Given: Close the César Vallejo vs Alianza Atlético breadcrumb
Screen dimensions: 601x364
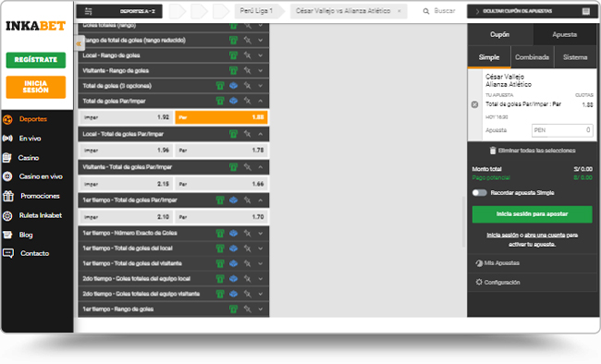Looking at the screenshot, I should tap(399, 11).
